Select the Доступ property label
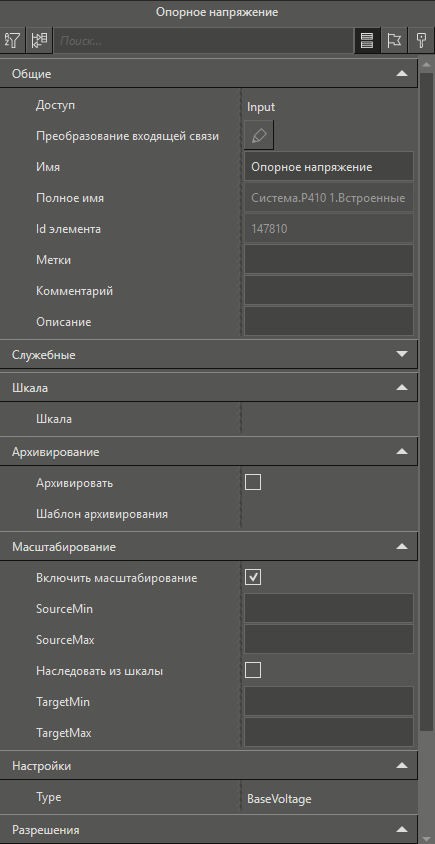This screenshot has width=435, height=844. pyautogui.click(x=55, y=105)
